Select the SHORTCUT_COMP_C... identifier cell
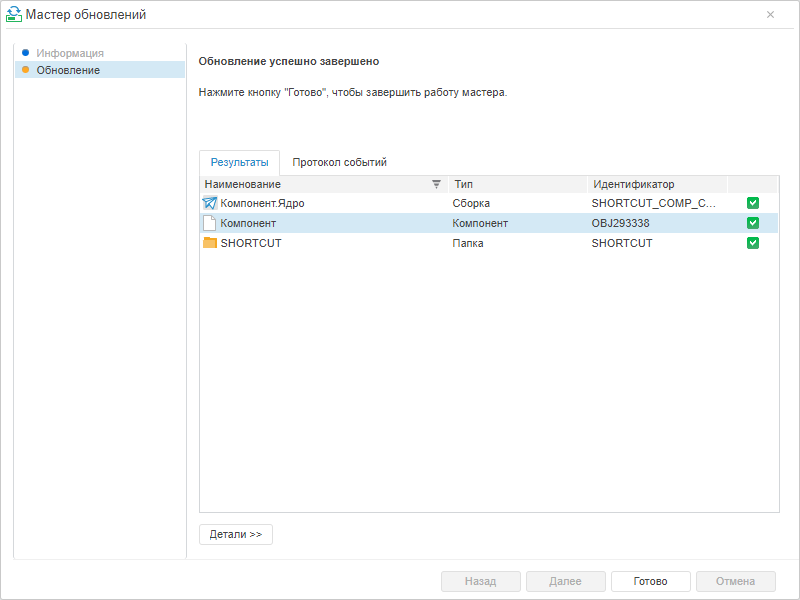800x600 pixels. (654, 203)
